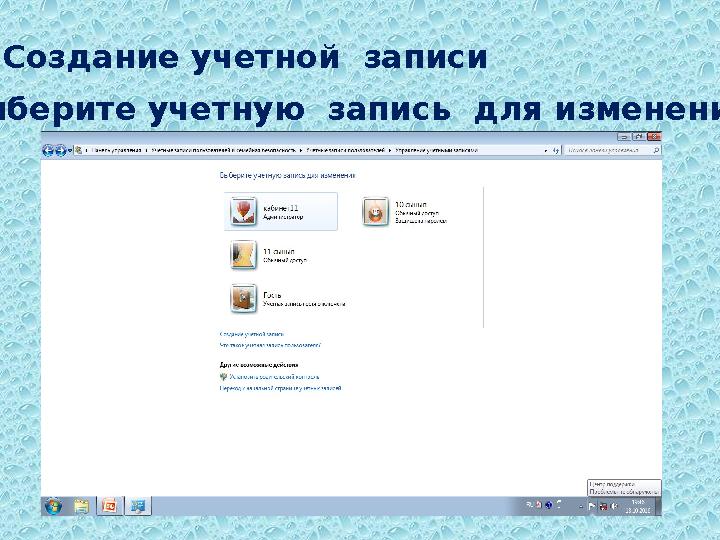The width and height of the screenshot is (720, 540).
Task: Click 'Панель управления' breadcrumb segment
Action: coord(116,150)
